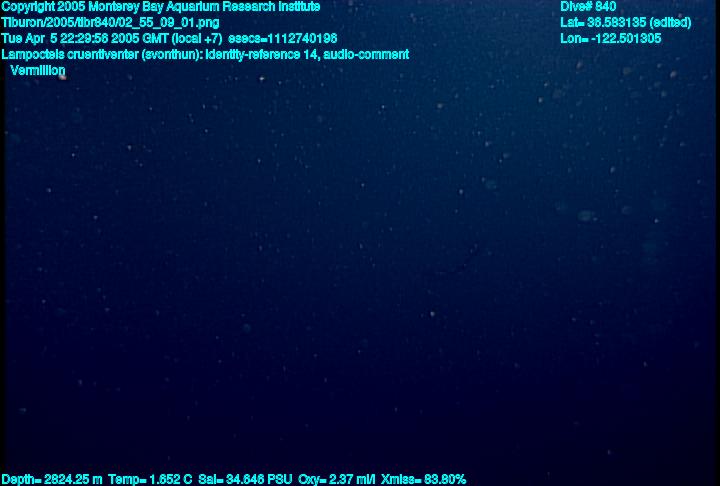Click the (edited) note beside latitude

pos(670,23)
